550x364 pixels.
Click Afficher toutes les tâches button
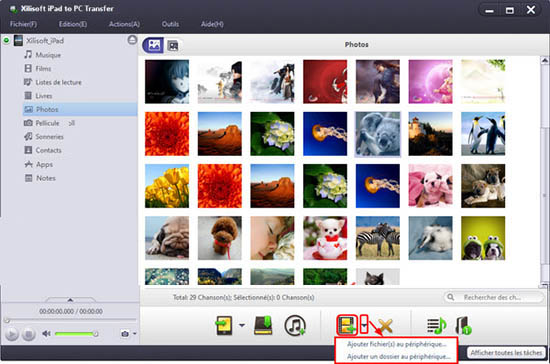click(x=507, y=353)
